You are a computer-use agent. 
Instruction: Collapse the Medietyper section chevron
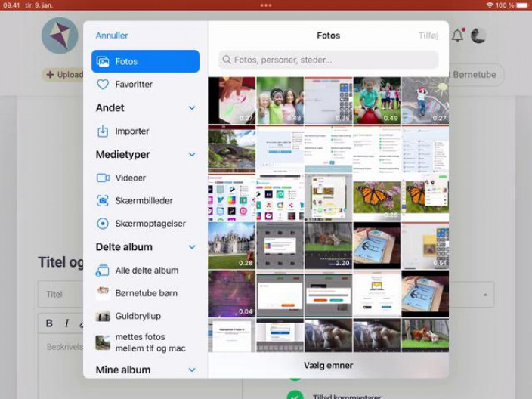[x=192, y=155]
